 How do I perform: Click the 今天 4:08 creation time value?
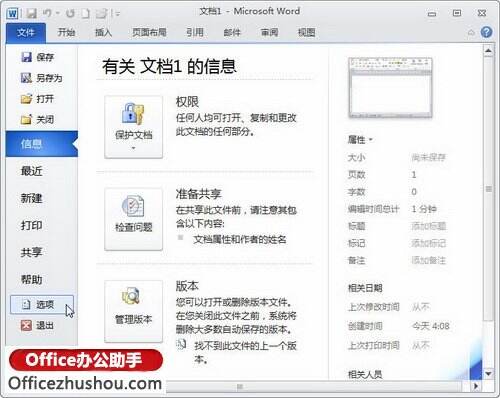click(431, 326)
